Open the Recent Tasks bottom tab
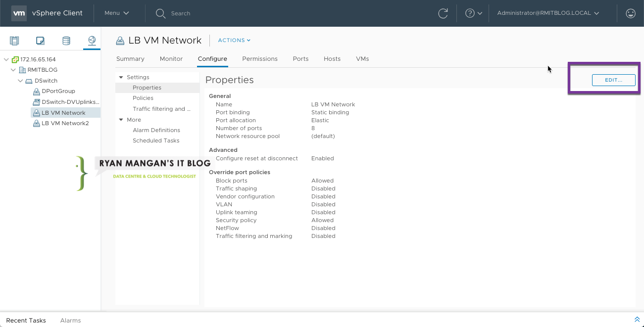The image size is (644, 327). [26, 321]
